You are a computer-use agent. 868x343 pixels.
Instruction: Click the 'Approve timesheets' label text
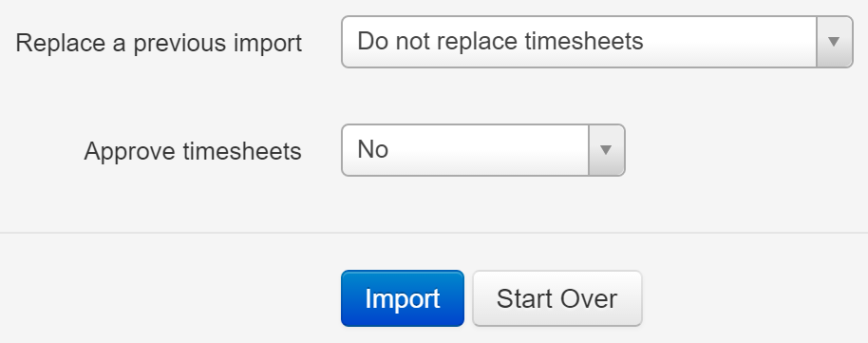point(193,151)
